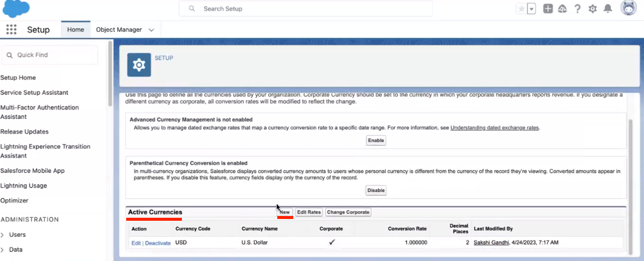Screen dimensions: 644x261
Task: Open Multi-Factor Authentication Assistant
Action: point(40,112)
